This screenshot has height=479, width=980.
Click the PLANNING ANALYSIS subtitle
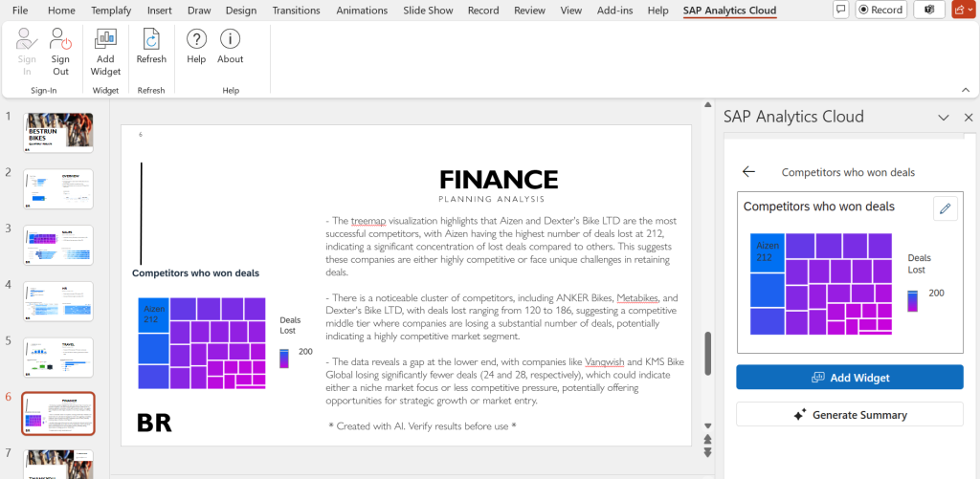pyautogui.click(x=491, y=199)
